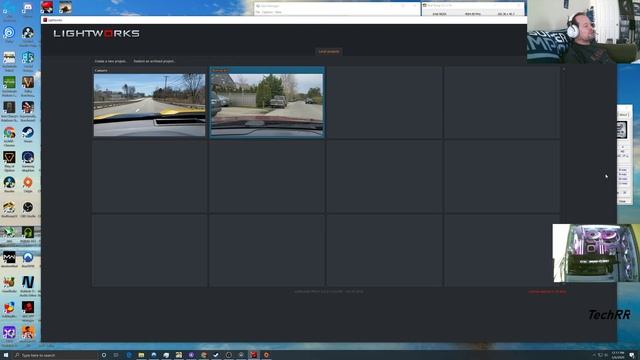The width and height of the screenshot is (640, 360).
Task: Open Options menu in Task Manager window
Action: (x=267, y=12)
